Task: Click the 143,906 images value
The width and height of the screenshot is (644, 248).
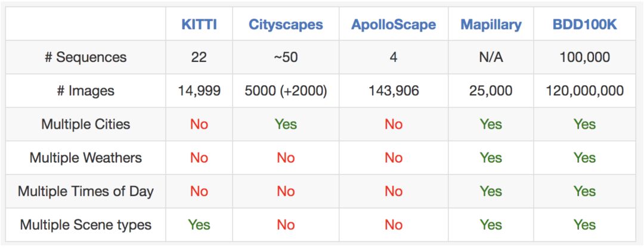Action: point(394,91)
